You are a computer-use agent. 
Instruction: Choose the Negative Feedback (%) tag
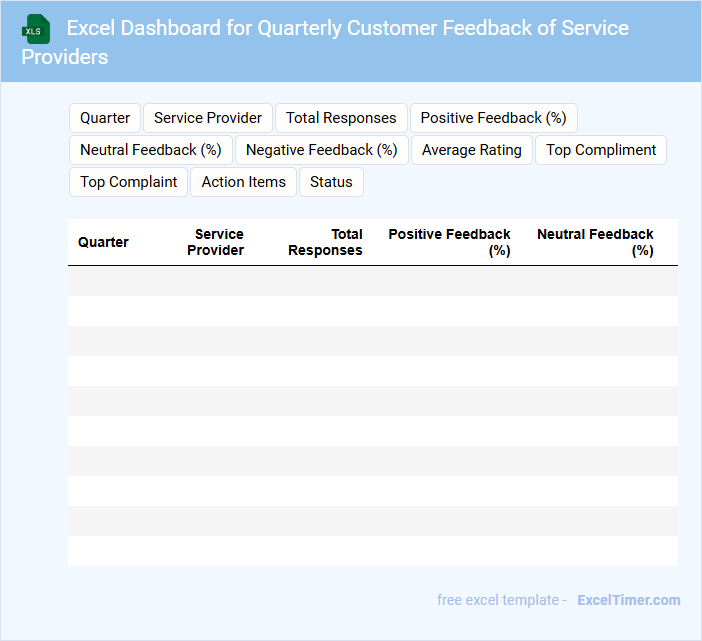[321, 150]
